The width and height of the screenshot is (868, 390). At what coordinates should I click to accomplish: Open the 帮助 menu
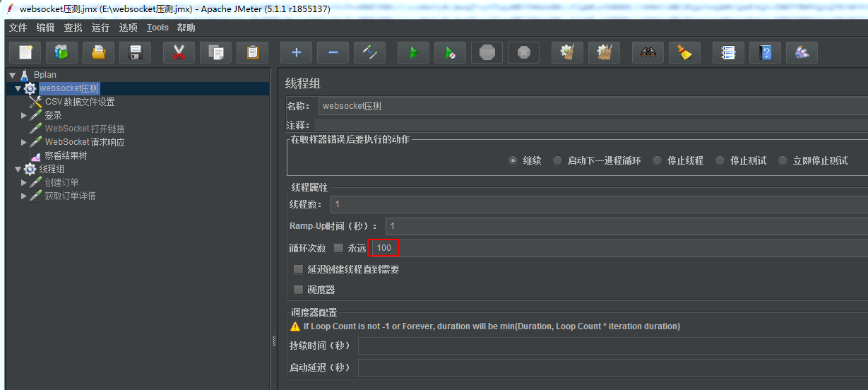(x=186, y=28)
